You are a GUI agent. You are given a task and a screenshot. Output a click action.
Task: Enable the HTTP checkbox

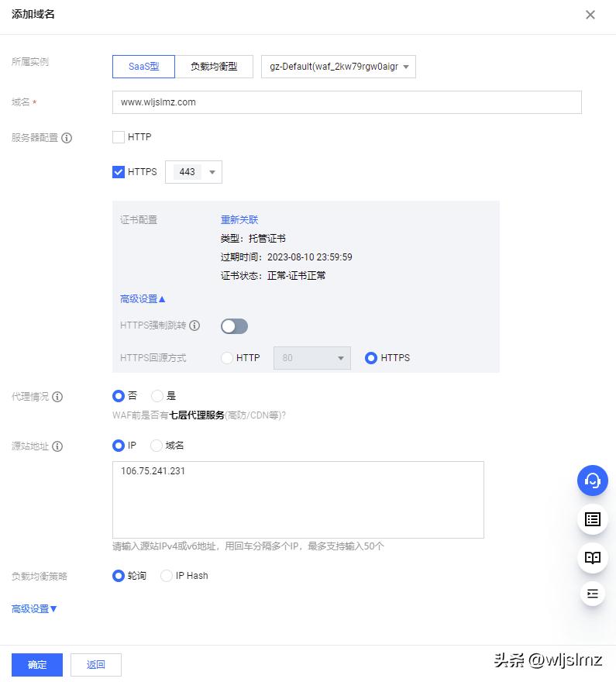(x=119, y=137)
